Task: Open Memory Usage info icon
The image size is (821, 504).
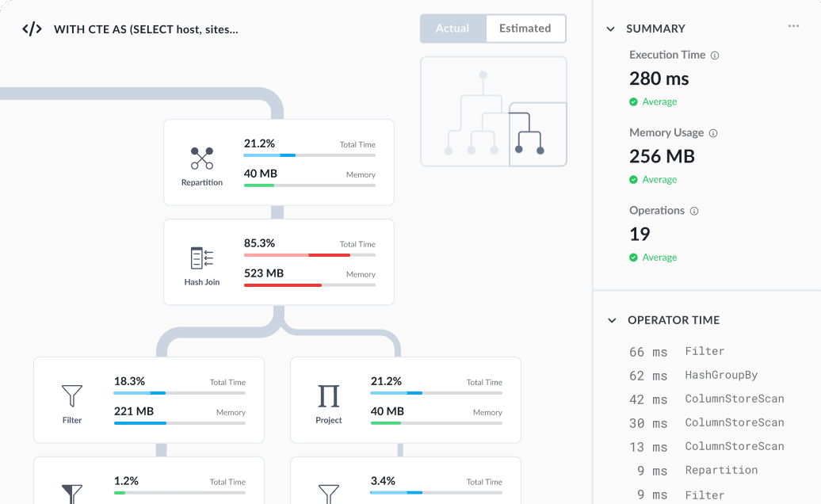Action: tap(713, 133)
